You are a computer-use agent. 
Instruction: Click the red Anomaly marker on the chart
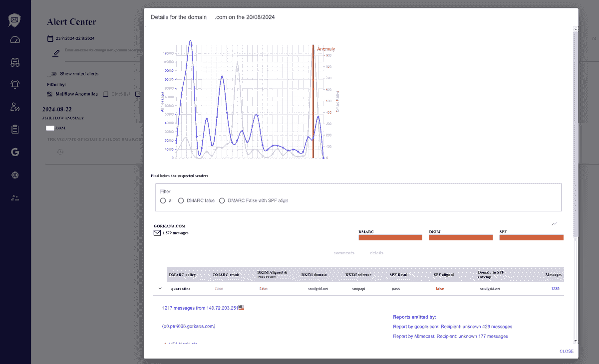coord(313,102)
